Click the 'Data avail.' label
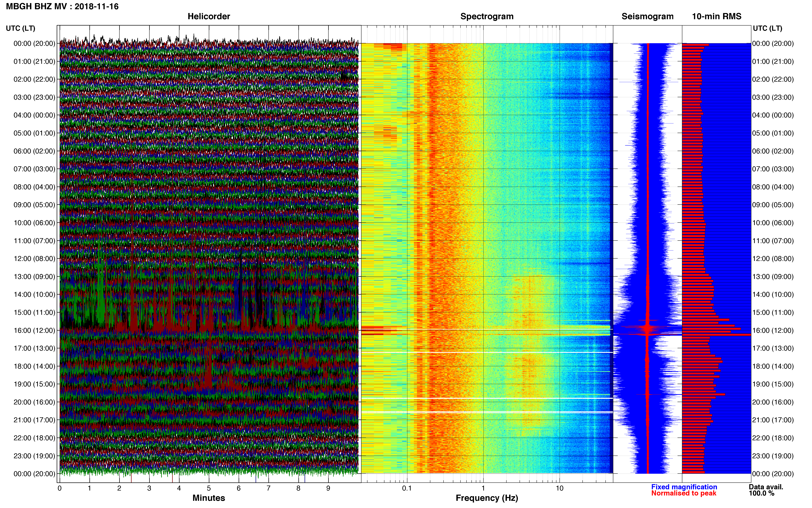The height and width of the screenshot is (508, 812). [x=766, y=487]
